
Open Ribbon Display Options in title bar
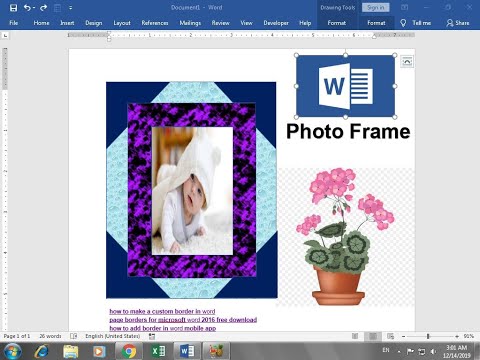404,7
